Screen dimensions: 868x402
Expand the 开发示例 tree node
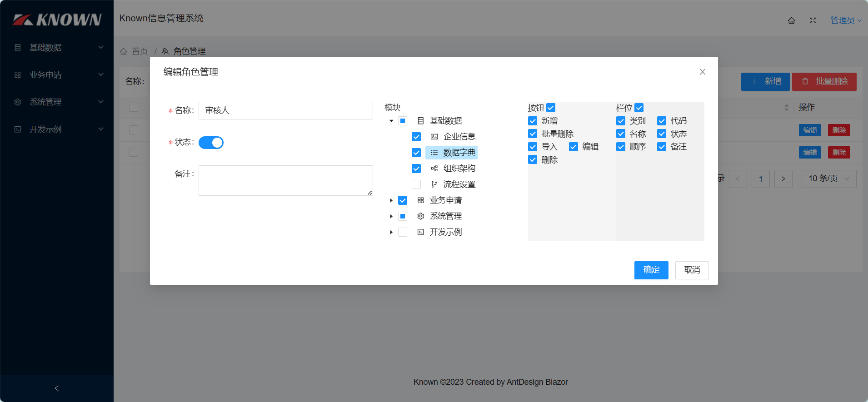click(x=391, y=232)
